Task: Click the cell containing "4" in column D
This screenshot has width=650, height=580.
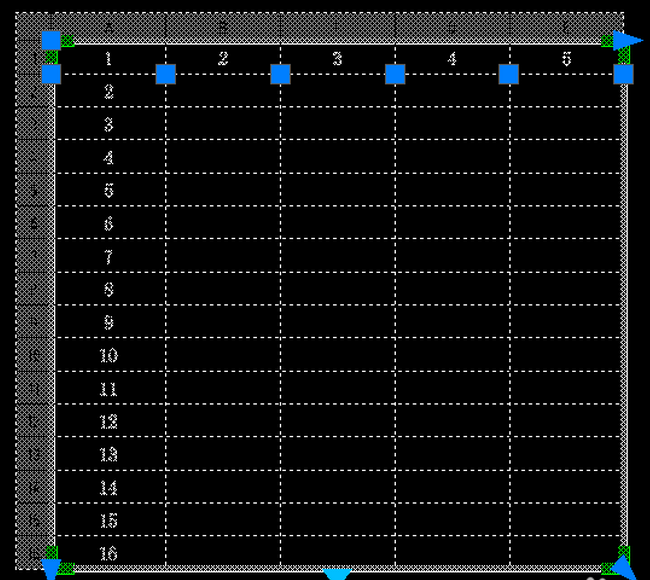Action: pyautogui.click(x=452, y=59)
